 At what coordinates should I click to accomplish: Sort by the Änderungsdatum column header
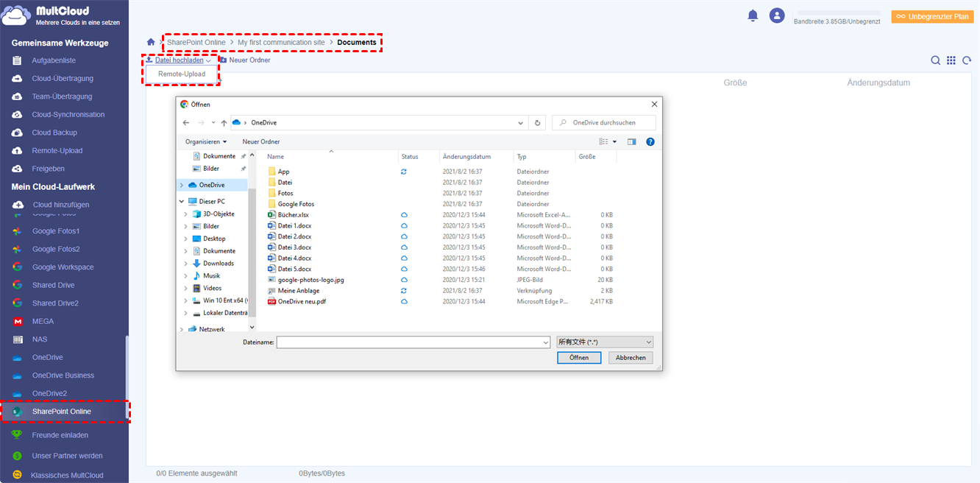pos(466,157)
